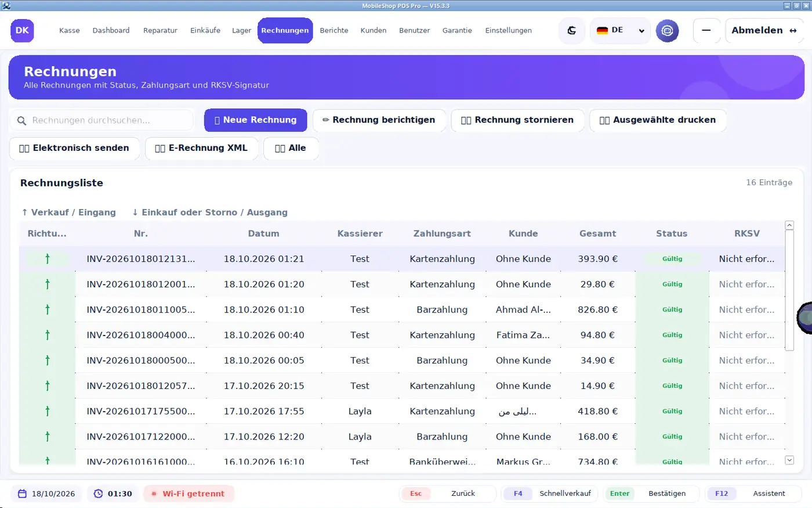The image size is (812, 508).
Task: Select Rechnung stornieren
Action: 517,120
